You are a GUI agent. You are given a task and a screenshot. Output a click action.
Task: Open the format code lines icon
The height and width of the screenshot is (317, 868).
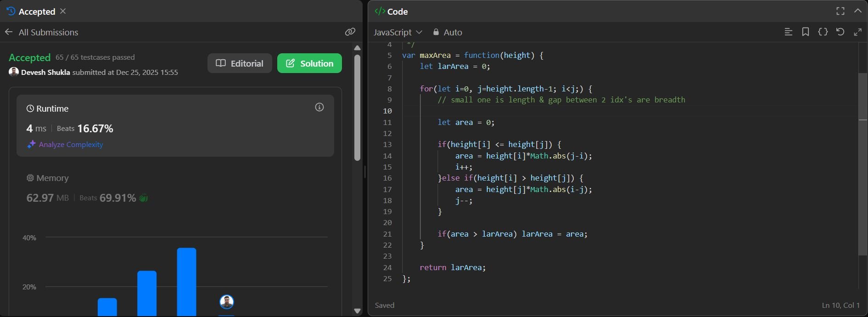pos(788,32)
